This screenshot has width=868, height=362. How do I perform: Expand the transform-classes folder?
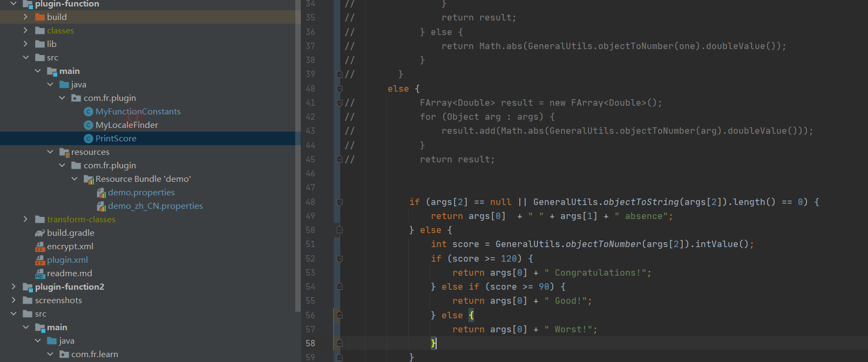(25, 220)
